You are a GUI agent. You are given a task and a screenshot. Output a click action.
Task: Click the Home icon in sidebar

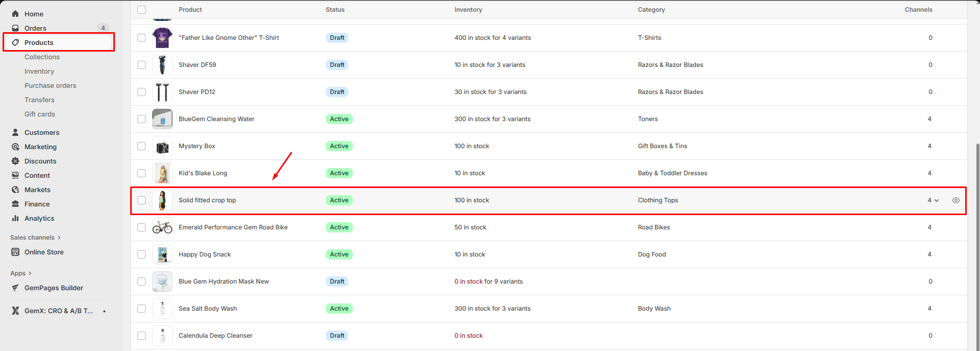click(15, 14)
